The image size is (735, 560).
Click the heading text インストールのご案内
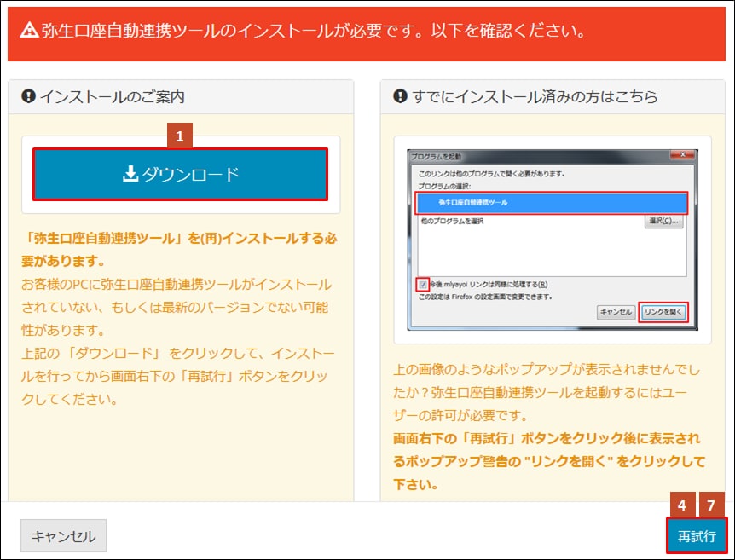(x=113, y=96)
